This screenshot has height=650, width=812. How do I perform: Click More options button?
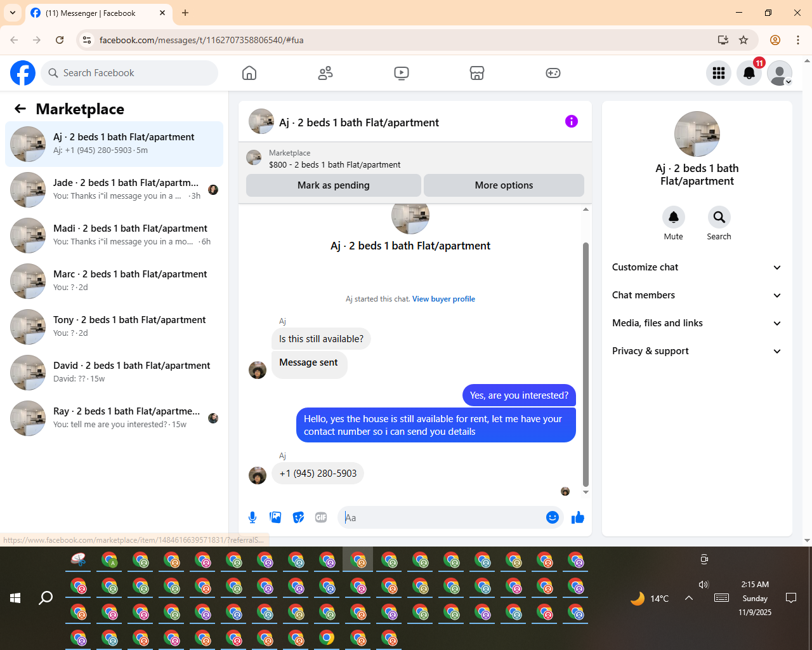tap(504, 185)
